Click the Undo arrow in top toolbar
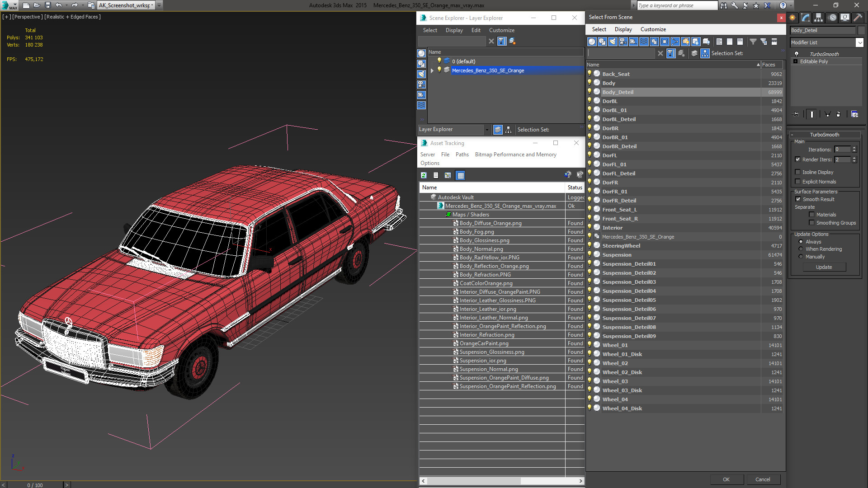Image resolution: width=868 pixels, height=488 pixels. pos(59,5)
